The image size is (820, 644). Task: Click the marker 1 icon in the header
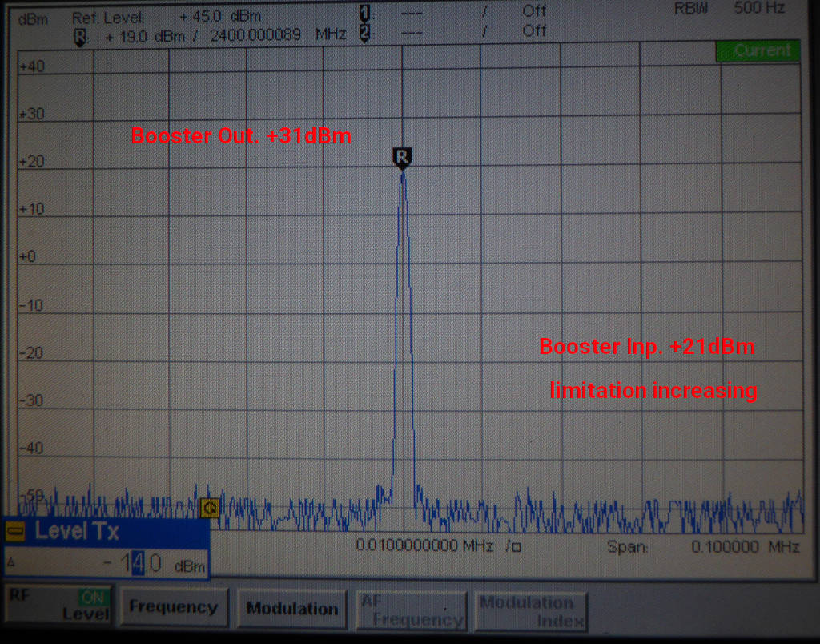[365, 14]
